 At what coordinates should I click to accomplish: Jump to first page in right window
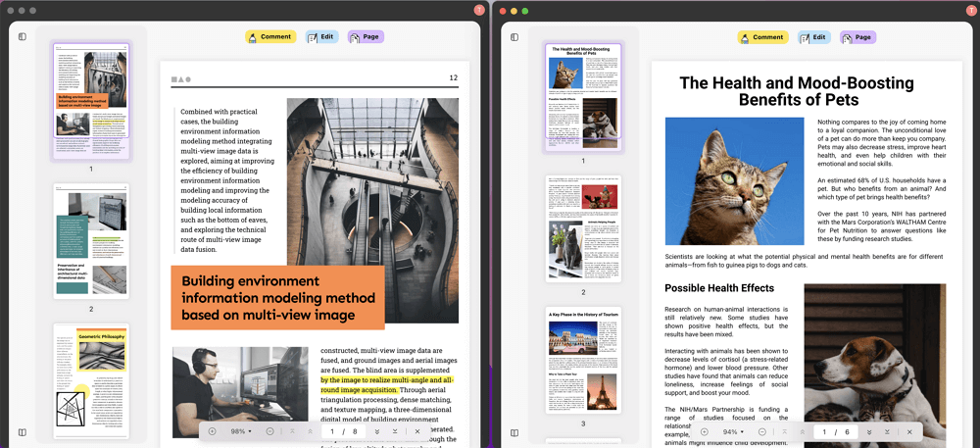pyautogui.click(x=784, y=431)
